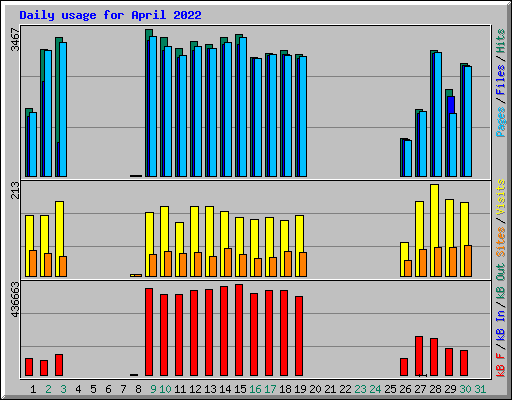Click the 'kB Out' legend label
This screenshot has width=512, height=400.
tap(501, 281)
